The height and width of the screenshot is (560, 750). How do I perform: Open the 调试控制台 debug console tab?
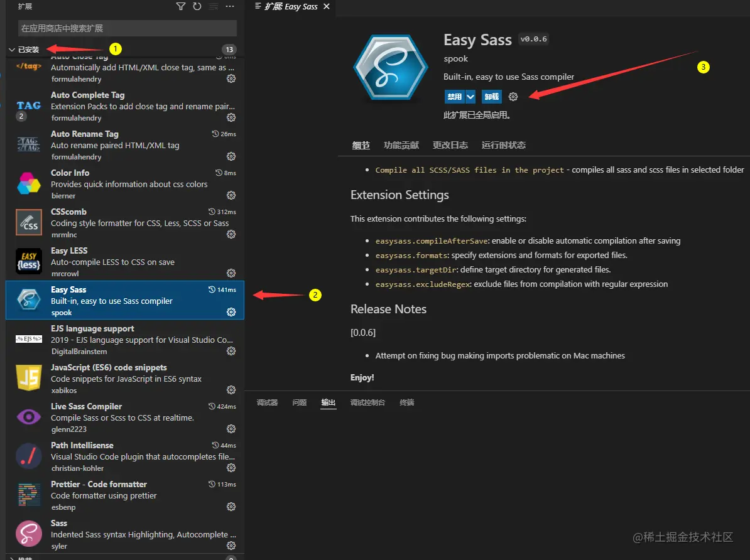367,402
